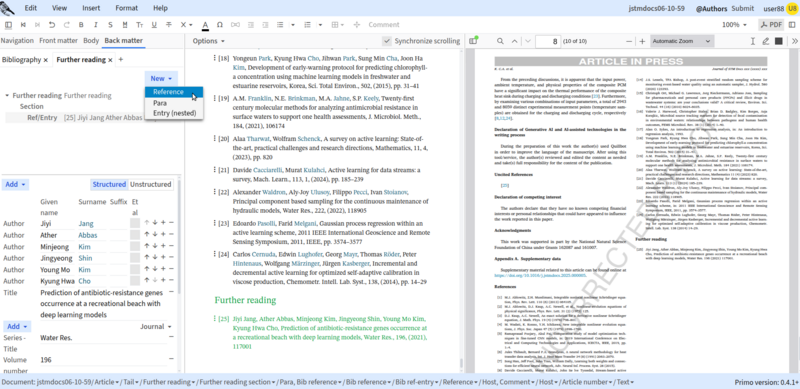Check the Et al box for Minjeong Kim
Image resolution: width=800 pixels, height=389 pixels.
tap(135, 246)
